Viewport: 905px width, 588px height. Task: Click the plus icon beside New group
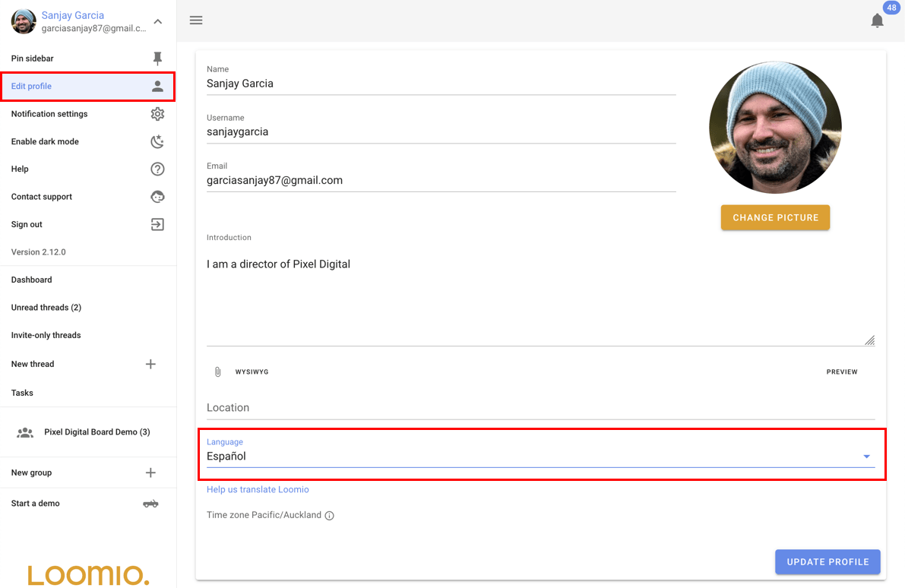tap(150, 473)
